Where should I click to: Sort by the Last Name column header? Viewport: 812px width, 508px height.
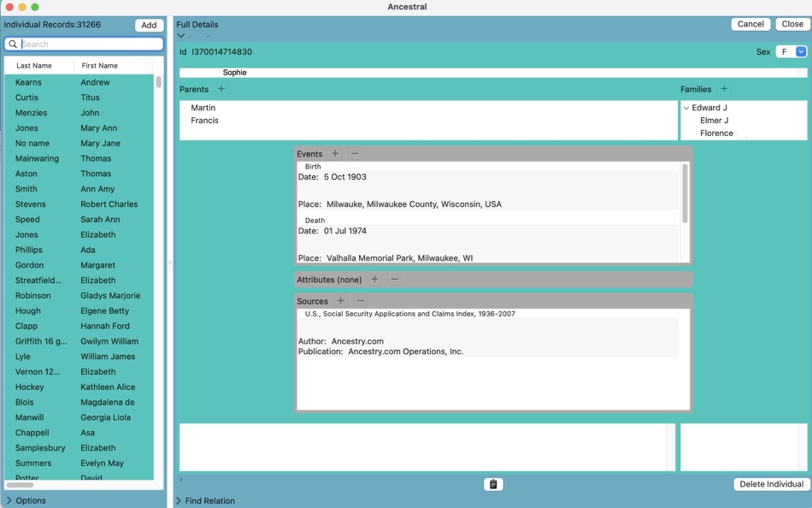click(33, 65)
